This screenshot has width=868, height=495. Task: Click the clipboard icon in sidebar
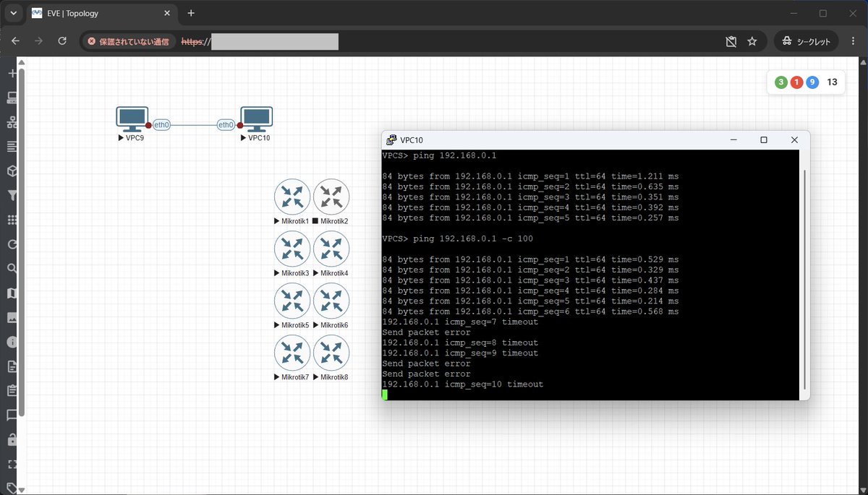(x=12, y=390)
